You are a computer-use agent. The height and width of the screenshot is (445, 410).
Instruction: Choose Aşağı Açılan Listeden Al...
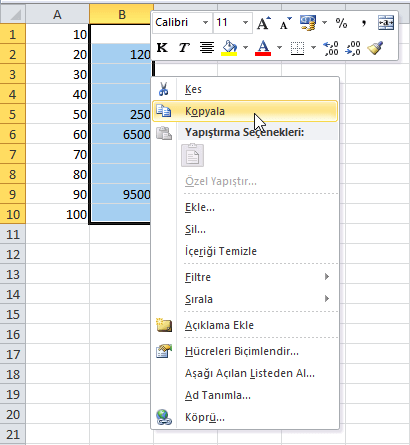245,373
